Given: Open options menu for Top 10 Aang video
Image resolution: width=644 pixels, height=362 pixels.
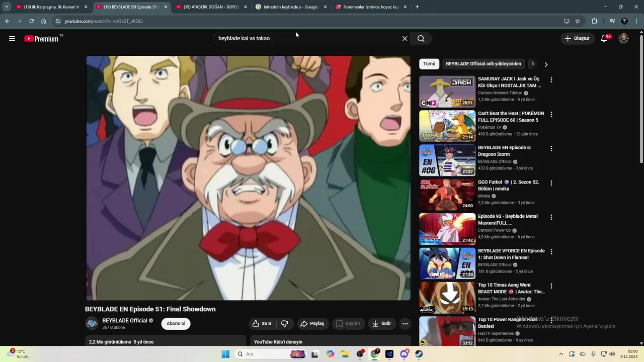Looking at the screenshot, I should pos(551,286).
